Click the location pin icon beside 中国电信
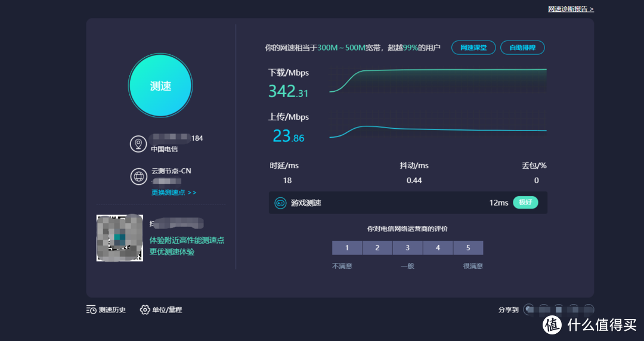Viewport: 644px width, 341px height. click(x=138, y=144)
